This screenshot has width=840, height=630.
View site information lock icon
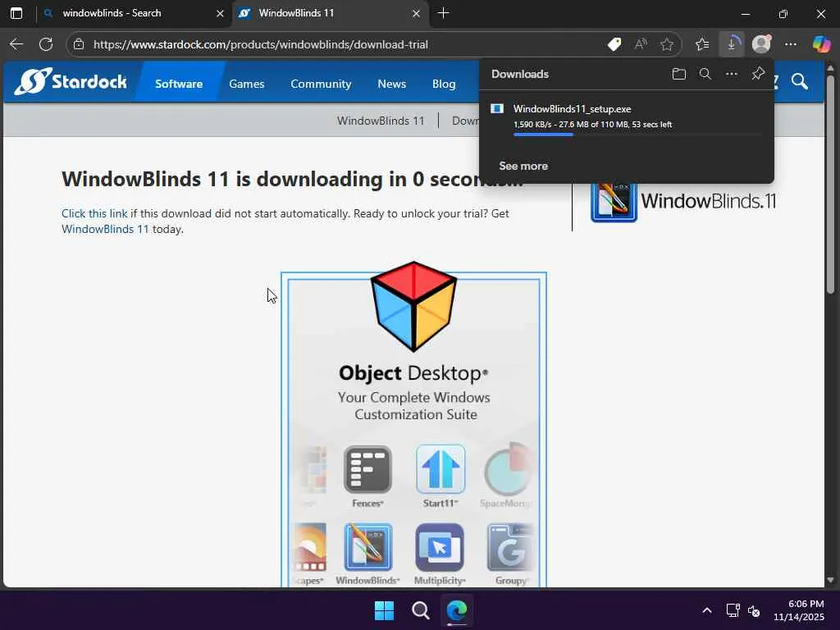click(79, 44)
